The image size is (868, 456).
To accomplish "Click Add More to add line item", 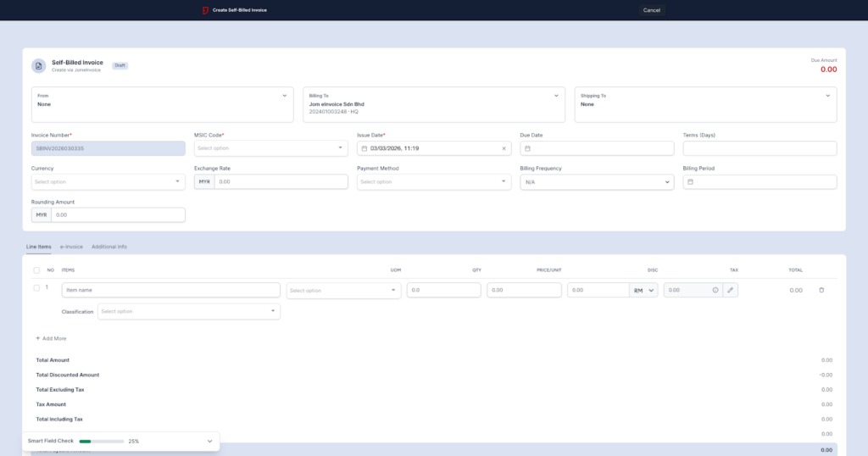I will tap(51, 338).
